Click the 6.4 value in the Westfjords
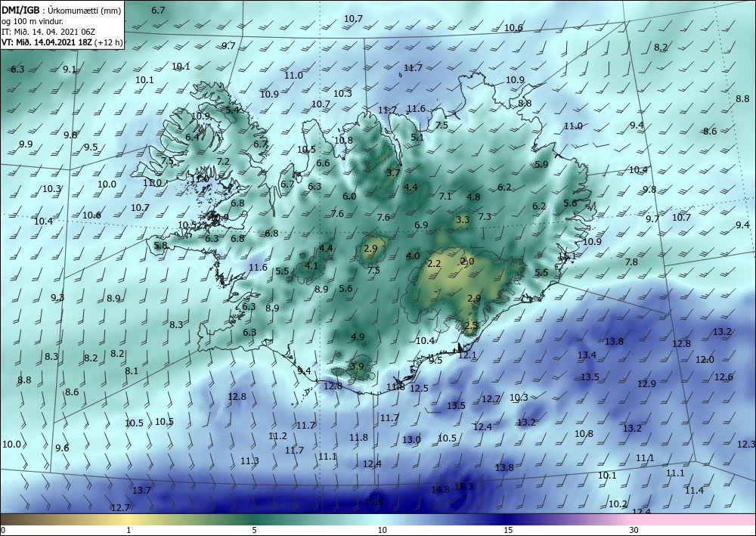756x536 pixels. [192, 137]
